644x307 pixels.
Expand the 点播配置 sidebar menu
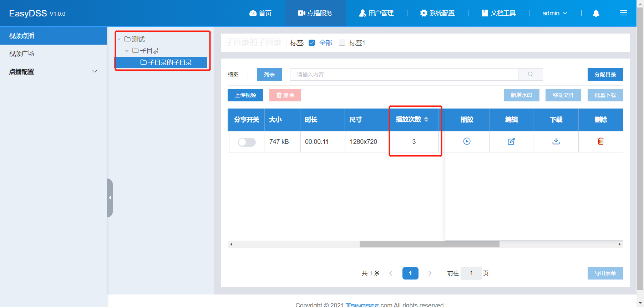point(53,71)
